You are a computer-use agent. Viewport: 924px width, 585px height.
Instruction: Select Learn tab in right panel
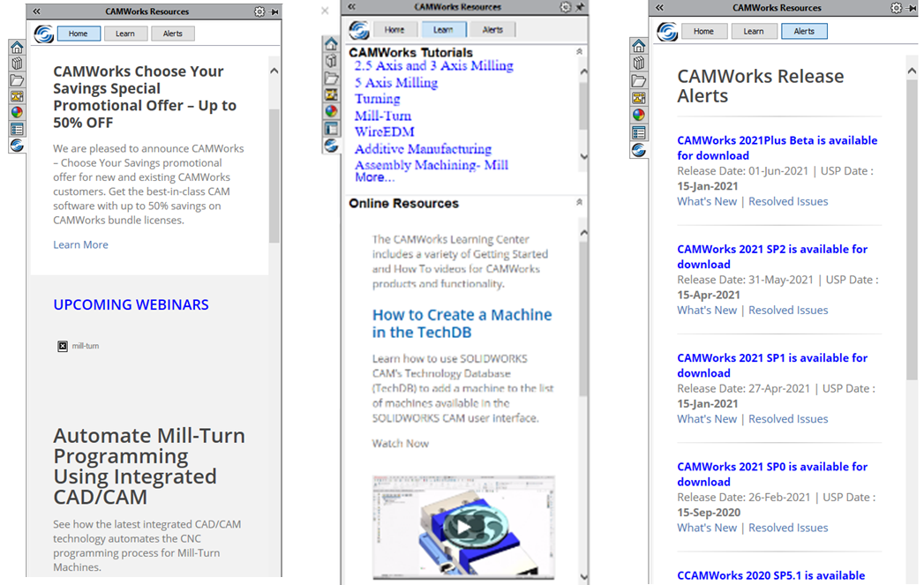(x=754, y=31)
